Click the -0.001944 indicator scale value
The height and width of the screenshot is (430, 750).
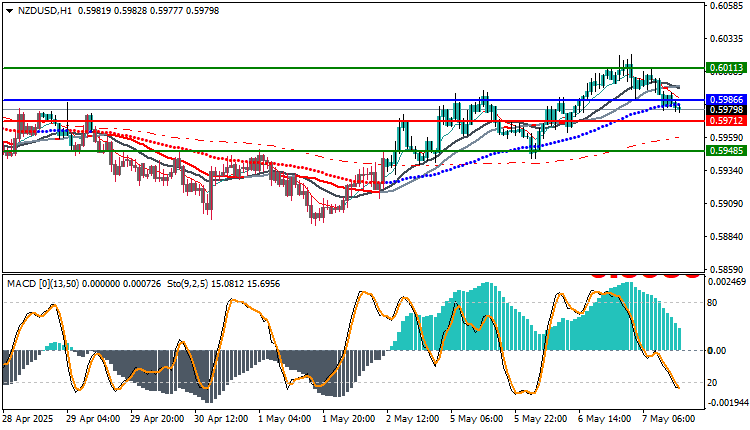click(728, 403)
